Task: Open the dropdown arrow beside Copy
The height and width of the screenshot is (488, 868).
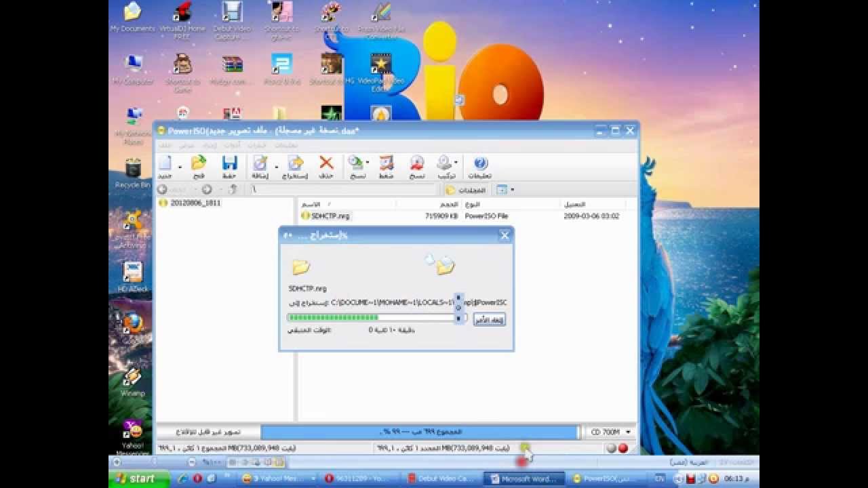Action: (368, 163)
